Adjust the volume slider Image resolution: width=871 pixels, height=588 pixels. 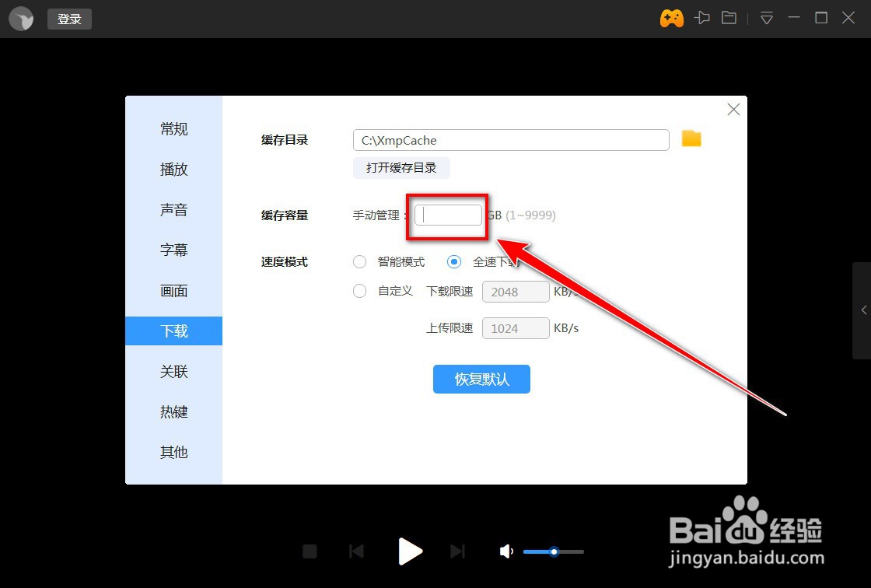pos(553,551)
